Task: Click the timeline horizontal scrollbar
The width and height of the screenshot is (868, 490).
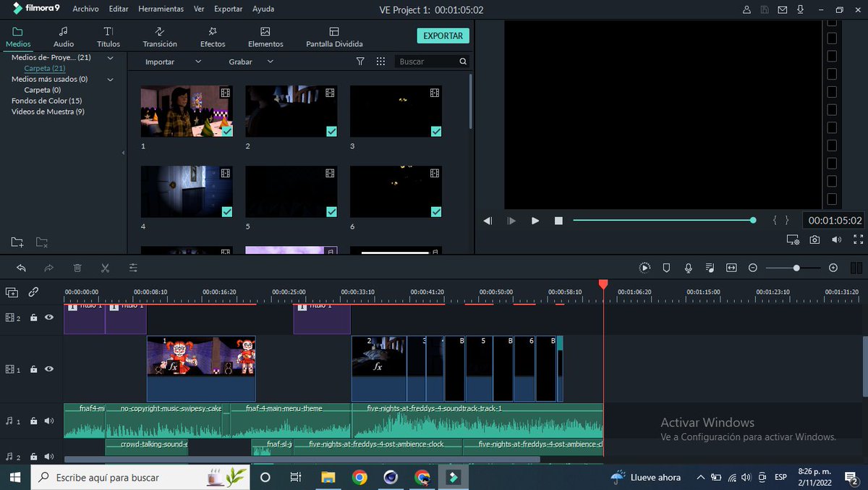Action: pos(302,459)
